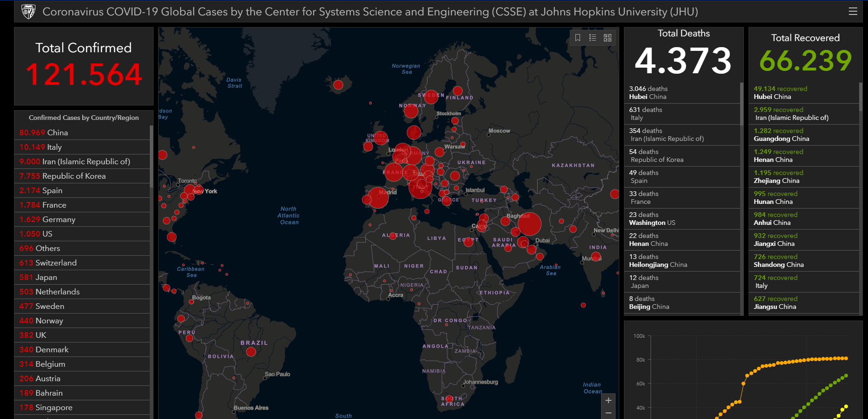Select US with 1.050 confirmed cases
This screenshot has height=419, width=868.
[82, 234]
